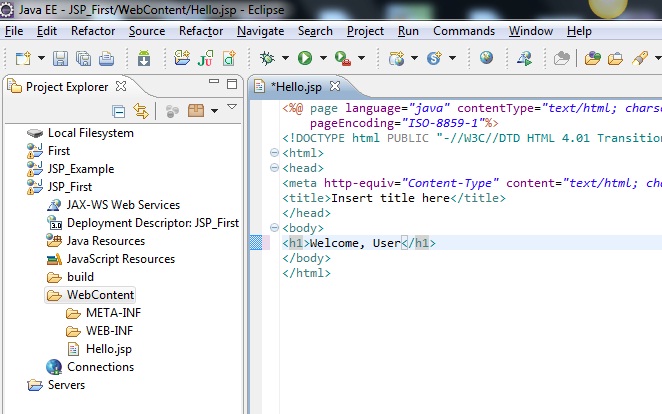Open the File menu

(x=14, y=31)
